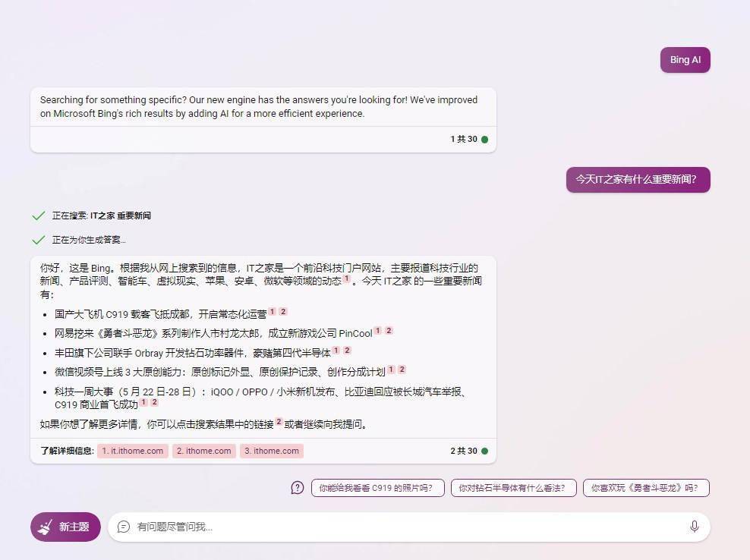
Task: Open the 2. ithome.com citation link
Action: coord(203,450)
